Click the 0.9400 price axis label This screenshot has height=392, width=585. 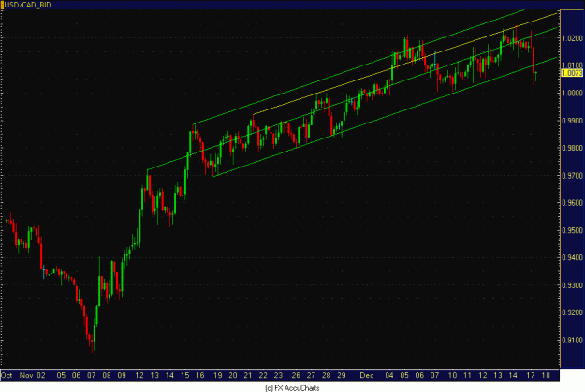point(572,257)
